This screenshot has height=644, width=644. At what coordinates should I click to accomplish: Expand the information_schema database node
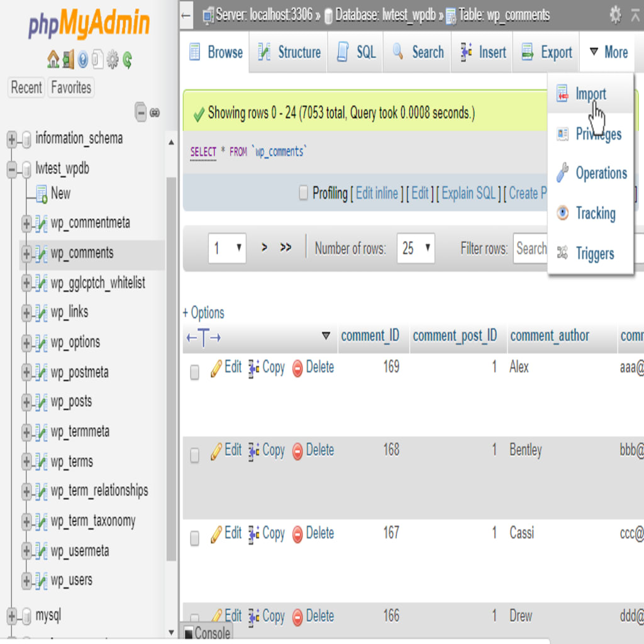click(11, 139)
